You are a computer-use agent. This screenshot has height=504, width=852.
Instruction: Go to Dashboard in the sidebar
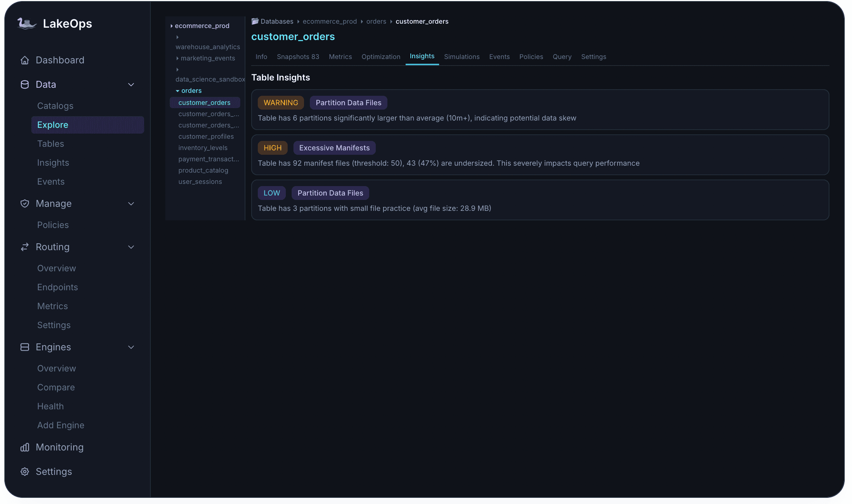click(60, 60)
